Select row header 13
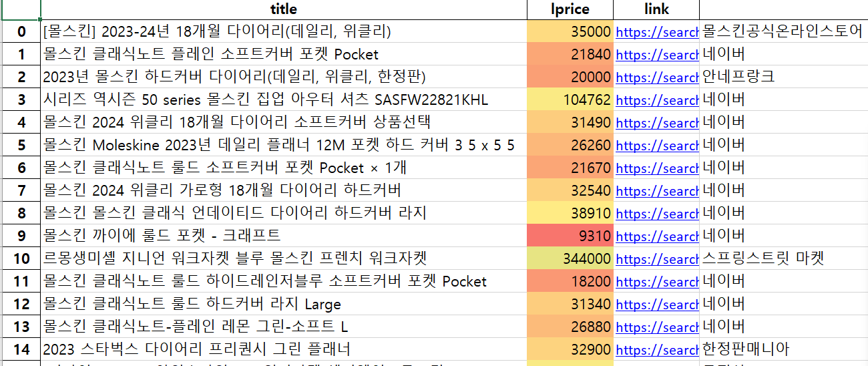868x366 pixels. (21, 327)
